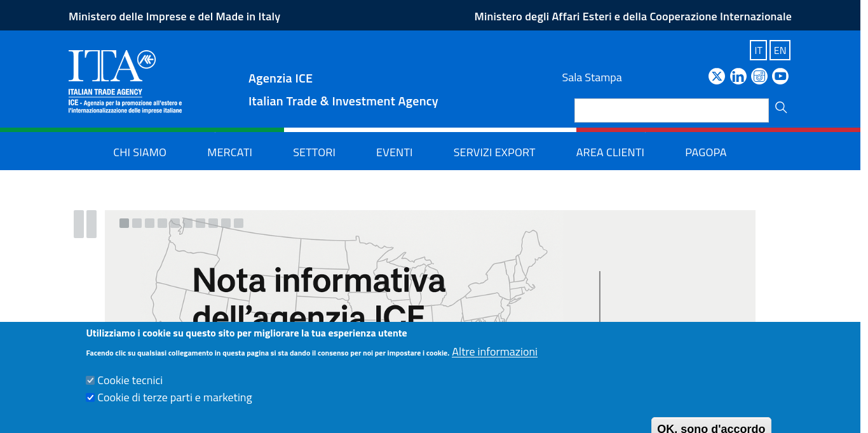
Task: Expand the SETTORI menu
Action: coord(314,152)
